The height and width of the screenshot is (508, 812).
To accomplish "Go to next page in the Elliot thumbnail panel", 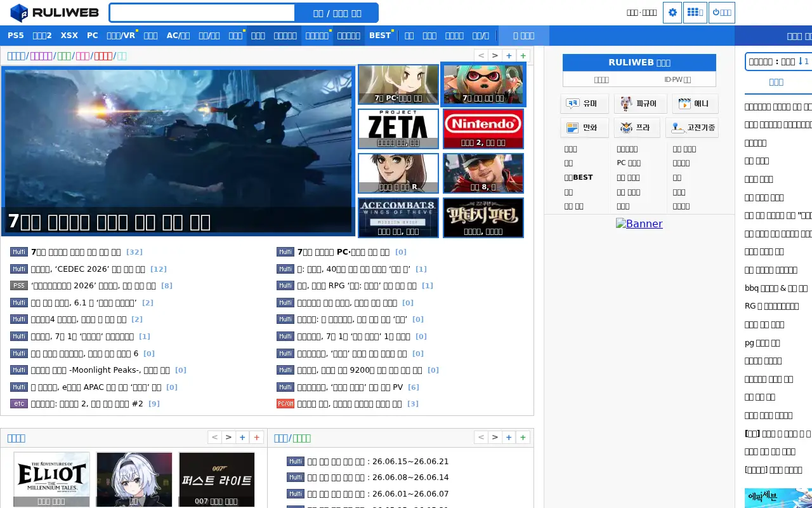I will pos(228,438).
